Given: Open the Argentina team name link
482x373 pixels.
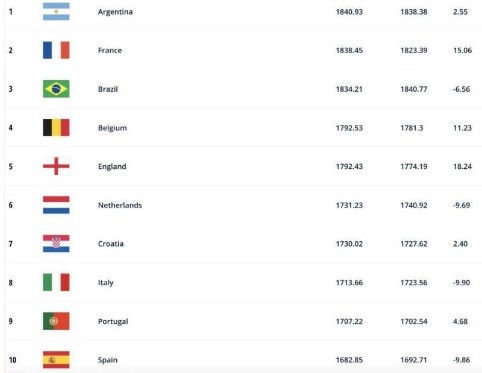Looking at the screenshot, I should (115, 12).
